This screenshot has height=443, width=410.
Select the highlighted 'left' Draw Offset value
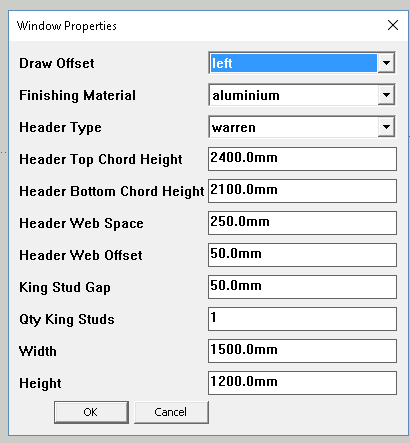coord(294,63)
